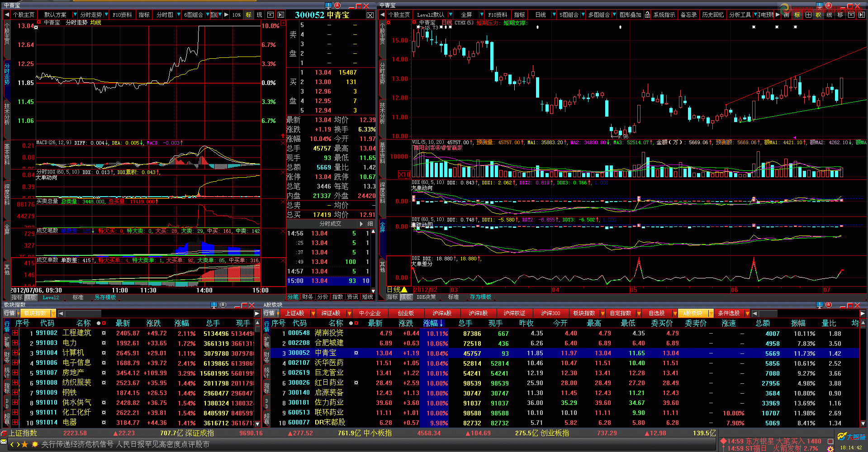Click the grid-cross icon in right chart toolbar
868x452 pixels.
coord(808,15)
